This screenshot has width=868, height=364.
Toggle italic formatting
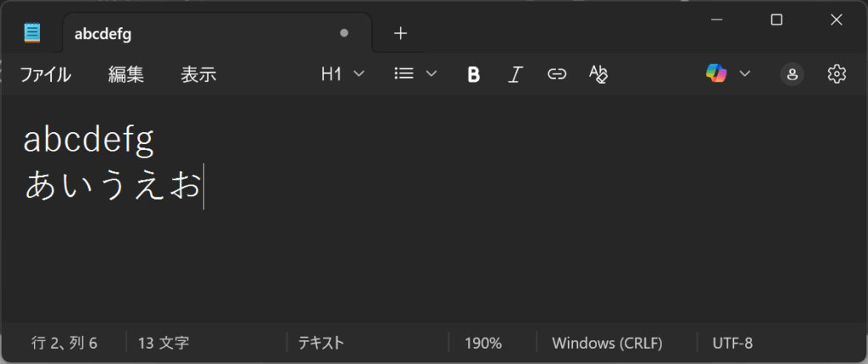coord(515,74)
